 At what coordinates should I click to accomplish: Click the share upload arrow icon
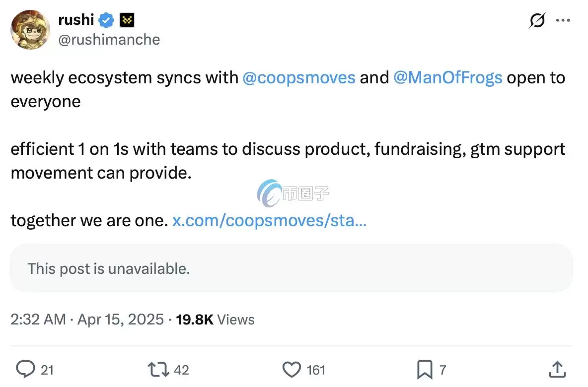click(557, 370)
